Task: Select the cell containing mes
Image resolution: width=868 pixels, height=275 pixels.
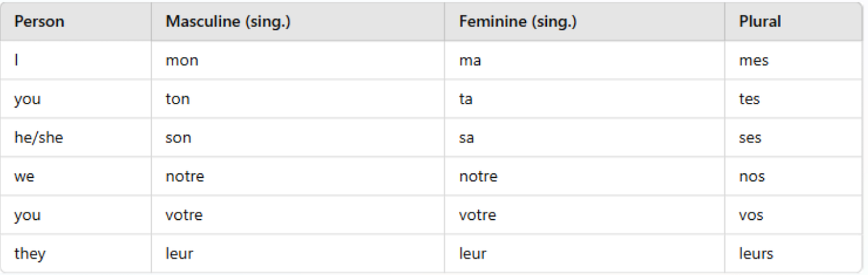Action: [794, 60]
